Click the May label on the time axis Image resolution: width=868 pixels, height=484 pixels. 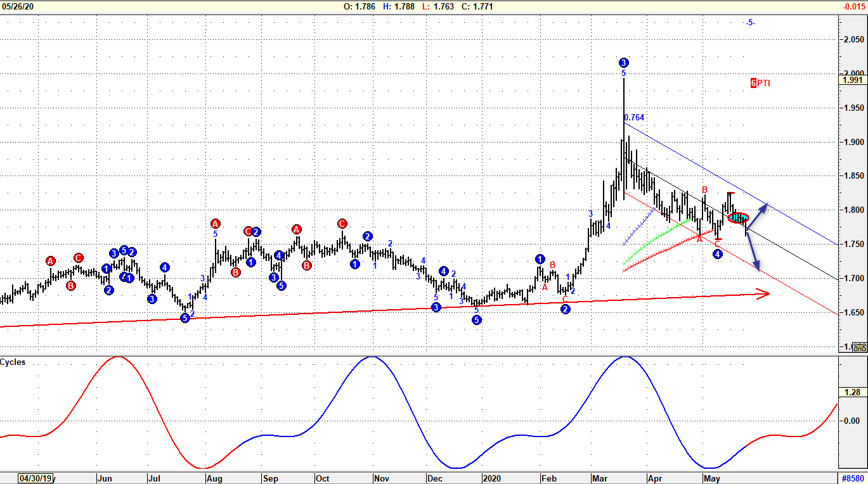coord(711,478)
